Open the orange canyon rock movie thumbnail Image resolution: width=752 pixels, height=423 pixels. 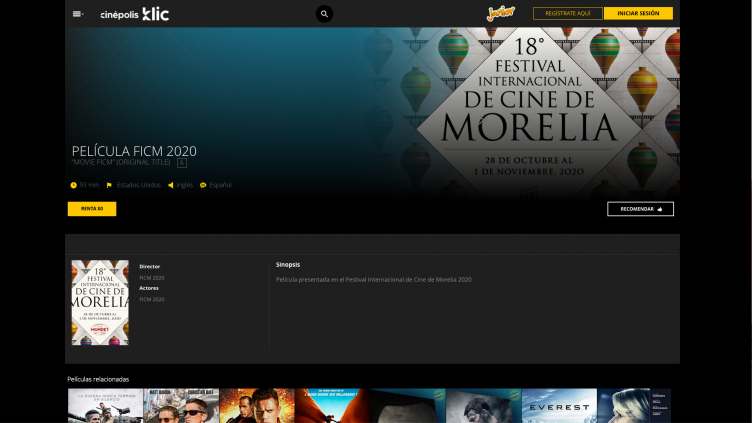coord(332,406)
